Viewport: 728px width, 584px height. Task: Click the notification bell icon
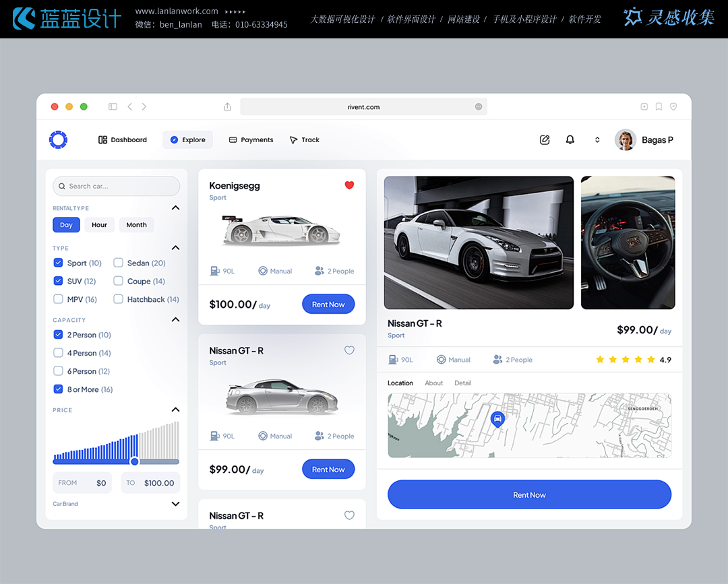coord(570,140)
